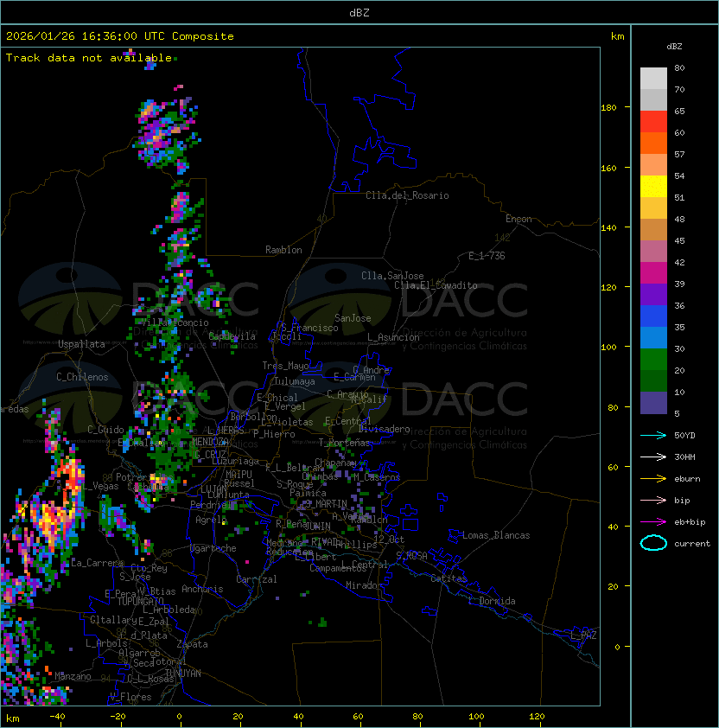Viewport: 719px width, 728px height.
Task: Click the 'Anchoris' map label
Action: [202, 589]
